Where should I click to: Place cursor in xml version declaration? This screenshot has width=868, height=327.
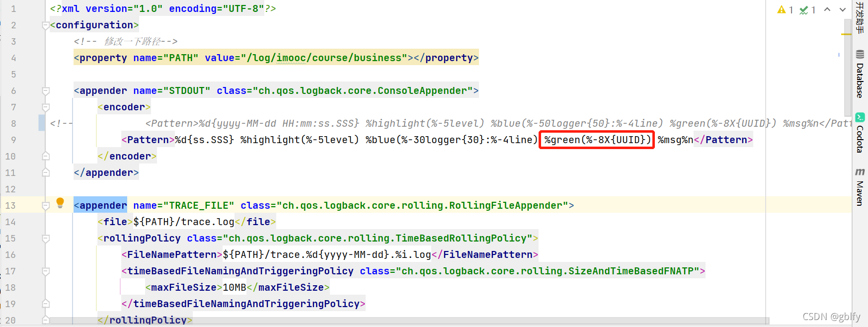(163, 9)
